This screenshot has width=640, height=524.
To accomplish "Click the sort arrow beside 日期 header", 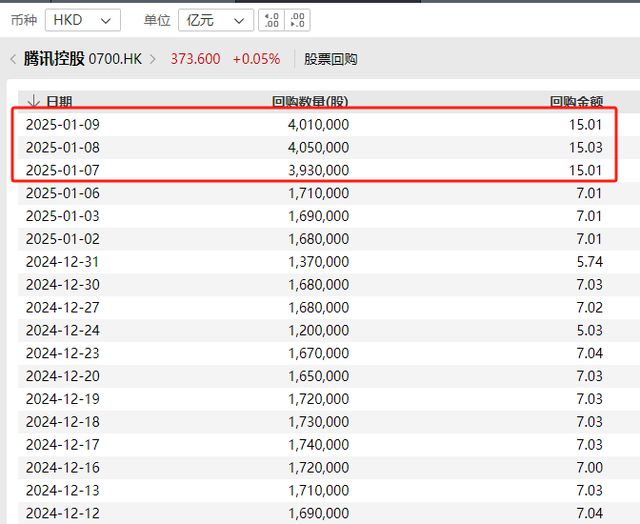I will click(33, 101).
